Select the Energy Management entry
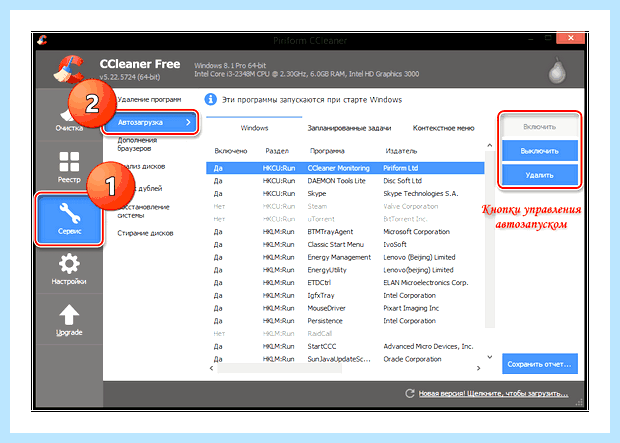Viewport: 620px width, 443px height. tap(345, 257)
